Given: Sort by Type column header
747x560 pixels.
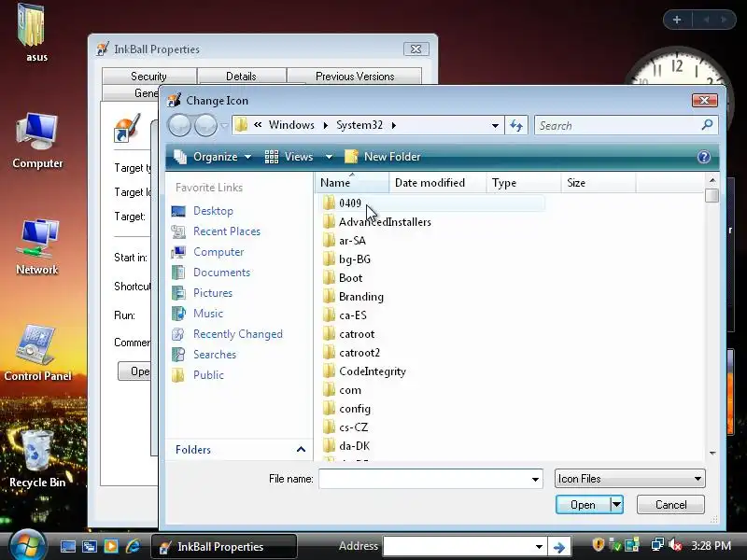Looking at the screenshot, I should pyautogui.click(x=524, y=183).
